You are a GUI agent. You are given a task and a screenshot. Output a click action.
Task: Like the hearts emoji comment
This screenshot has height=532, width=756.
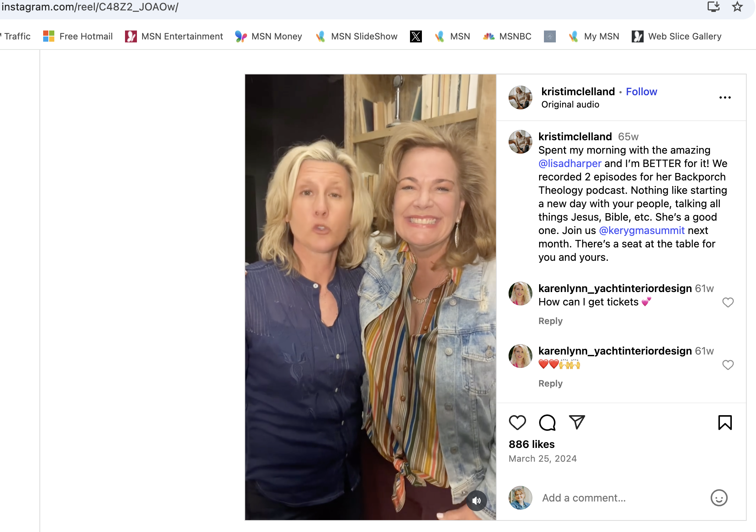coord(728,365)
